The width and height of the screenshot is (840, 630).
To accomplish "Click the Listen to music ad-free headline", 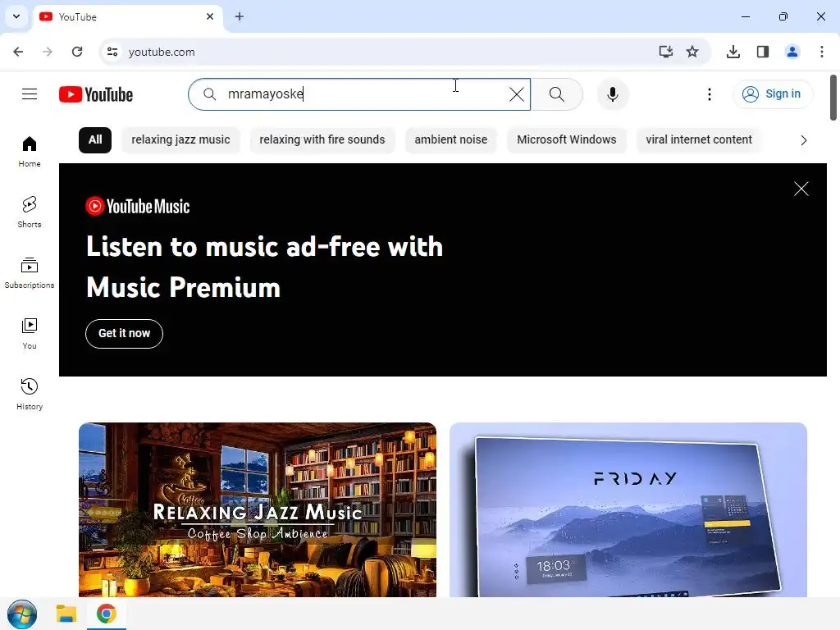I will (x=265, y=267).
